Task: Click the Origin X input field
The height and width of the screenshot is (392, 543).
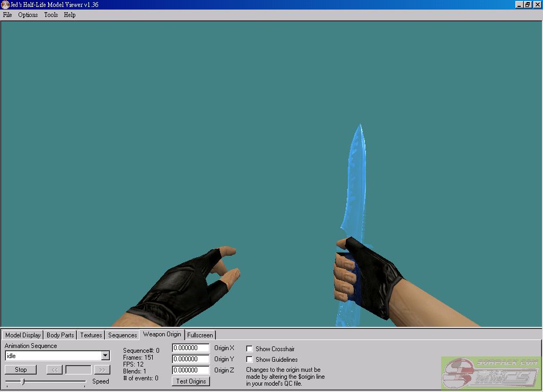Action: 190,349
